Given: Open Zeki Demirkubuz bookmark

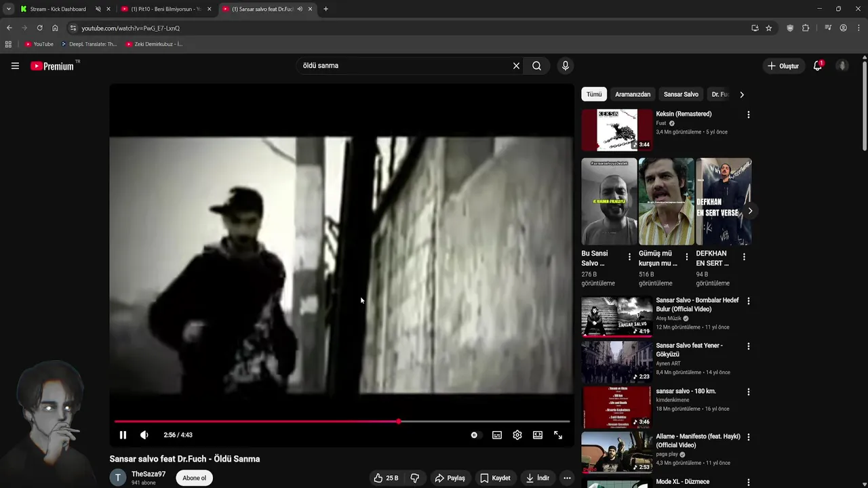Looking at the screenshot, I should click(154, 44).
